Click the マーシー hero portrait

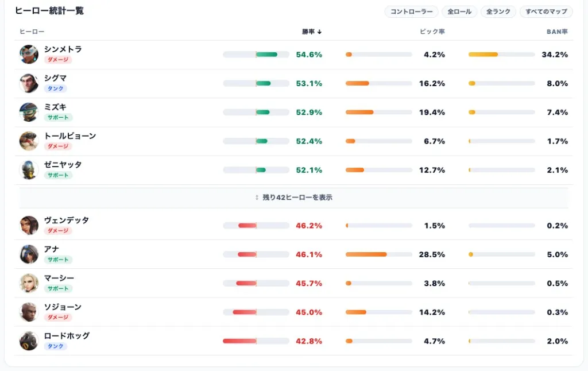tap(29, 283)
